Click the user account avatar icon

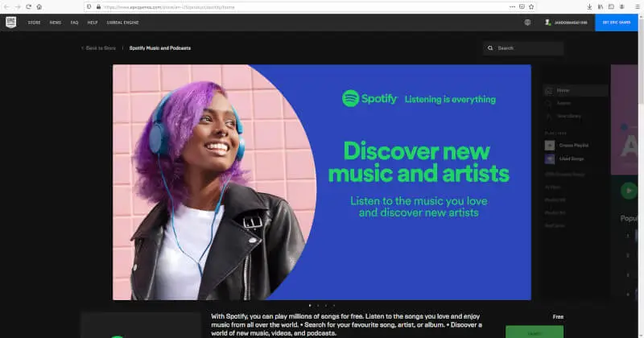pos(547,23)
